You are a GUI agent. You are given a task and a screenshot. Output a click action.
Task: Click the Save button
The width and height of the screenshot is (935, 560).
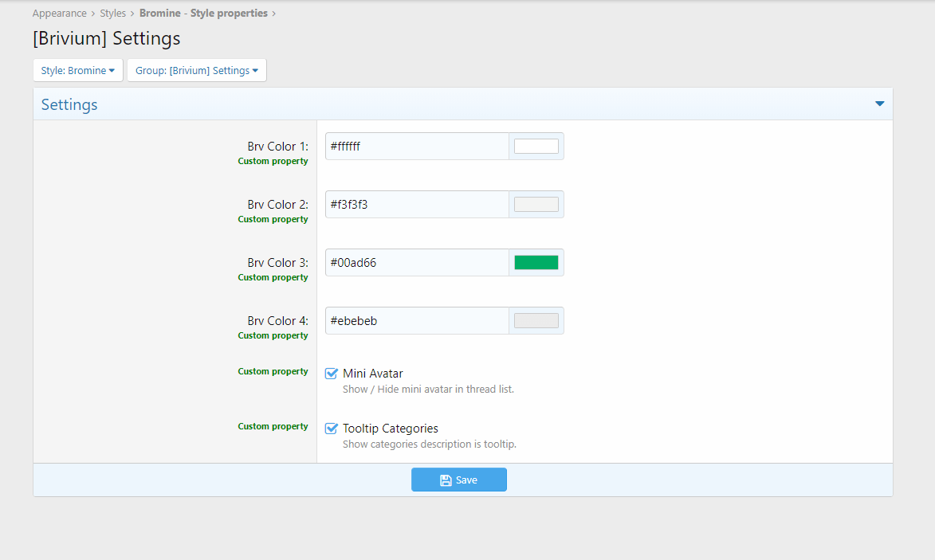[458, 480]
